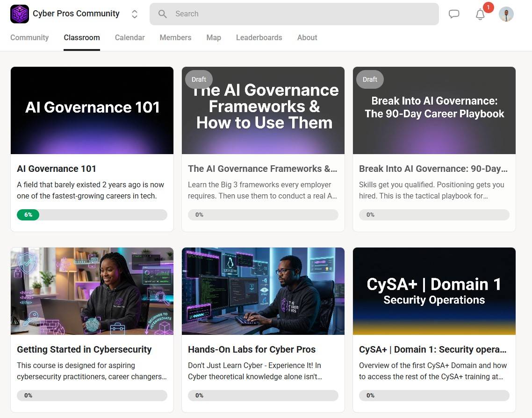532x418 pixels.
Task: Click the AI Governance 101 6% progress bar
Action: pyautogui.click(x=92, y=215)
